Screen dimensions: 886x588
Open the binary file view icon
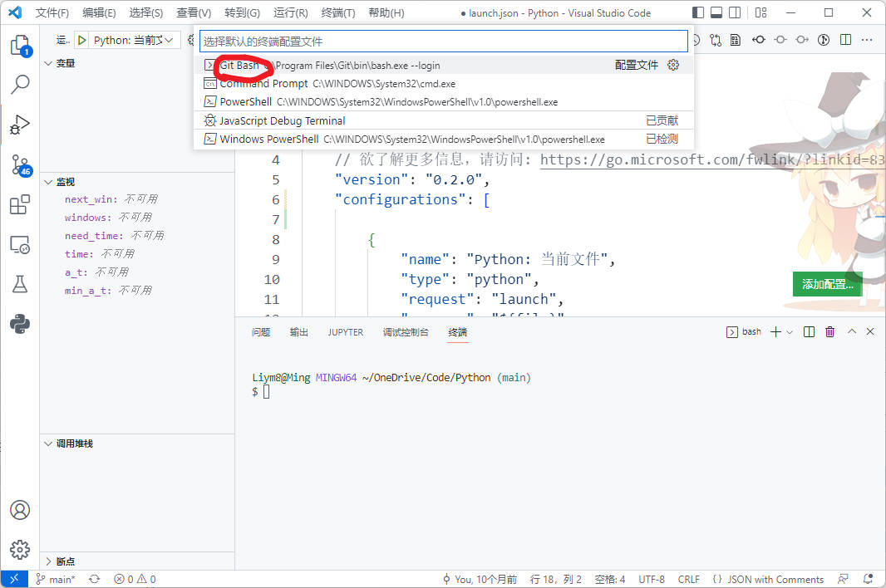[735, 40]
